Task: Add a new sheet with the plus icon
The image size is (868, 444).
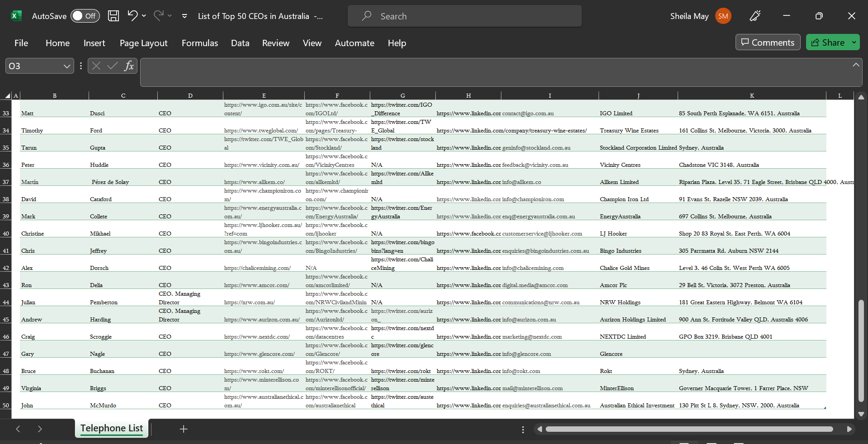Action: (x=184, y=429)
